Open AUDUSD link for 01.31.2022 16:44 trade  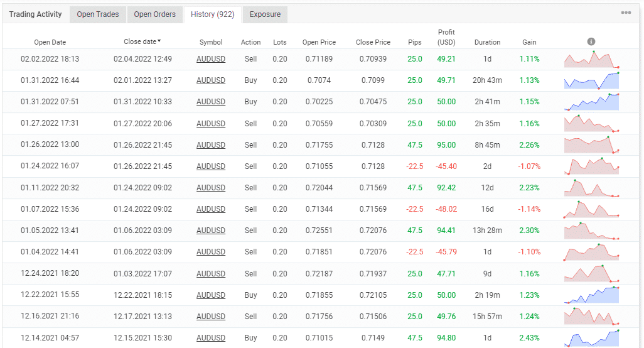[211, 80]
